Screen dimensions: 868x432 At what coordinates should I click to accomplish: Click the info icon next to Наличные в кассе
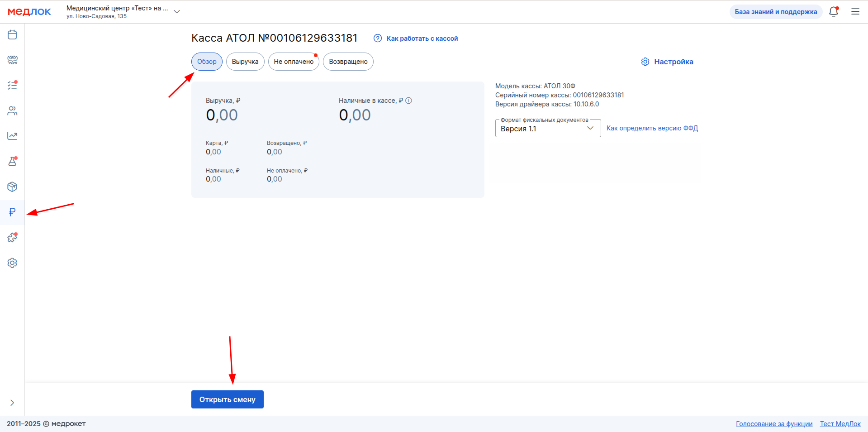click(408, 101)
